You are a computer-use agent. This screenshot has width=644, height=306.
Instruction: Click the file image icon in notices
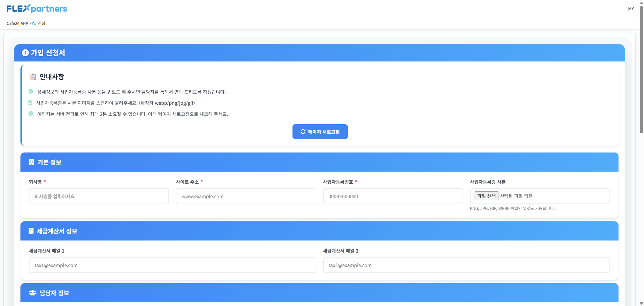click(x=31, y=103)
